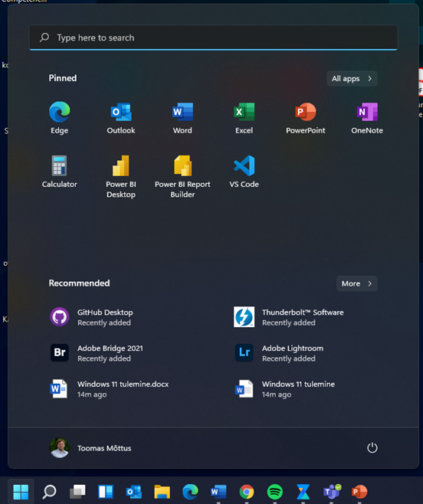This screenshot has width=423, height=504.
Task: Open Task View on taskbar
Action: (x=77, y=492)
